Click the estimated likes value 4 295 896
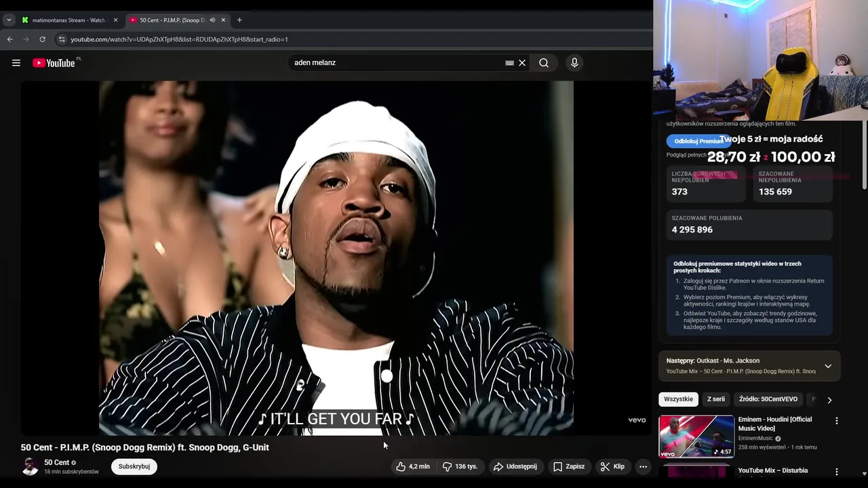 (x=692, y=230)
